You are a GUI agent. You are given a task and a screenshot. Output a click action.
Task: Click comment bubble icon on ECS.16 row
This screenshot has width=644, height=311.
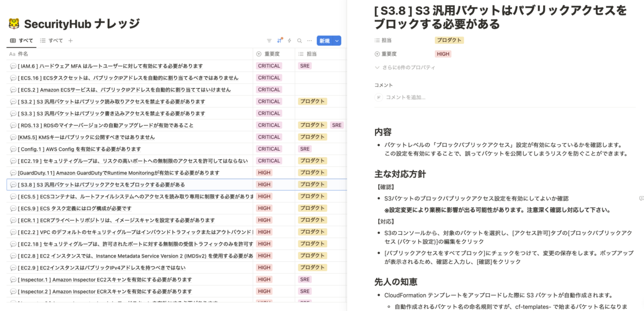[x=13, y=78]
